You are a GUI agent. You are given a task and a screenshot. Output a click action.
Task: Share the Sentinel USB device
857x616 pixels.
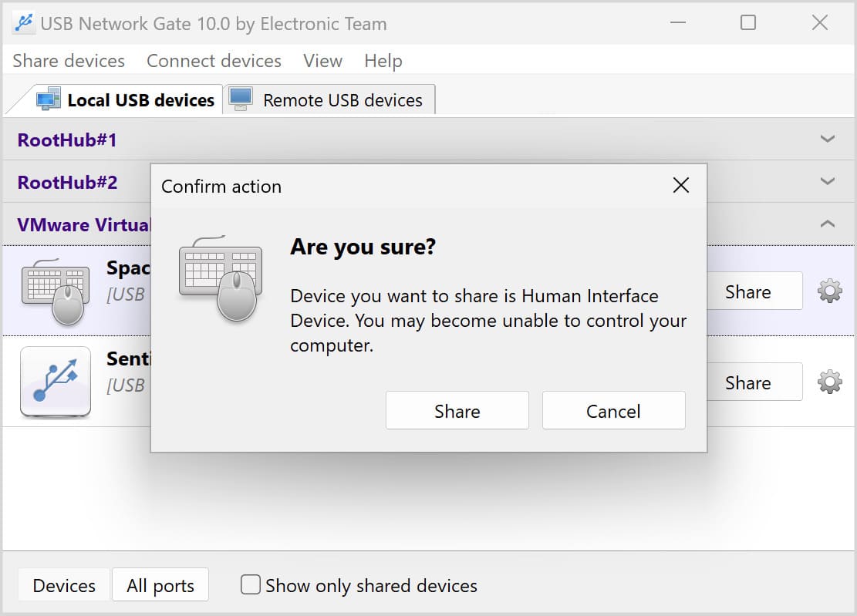(747, 382)
